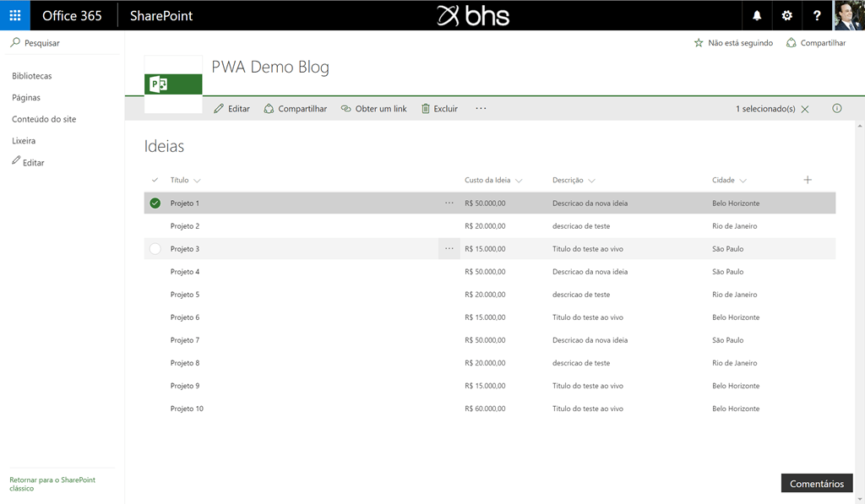Open the notifications bell

[x=757, y=15]
